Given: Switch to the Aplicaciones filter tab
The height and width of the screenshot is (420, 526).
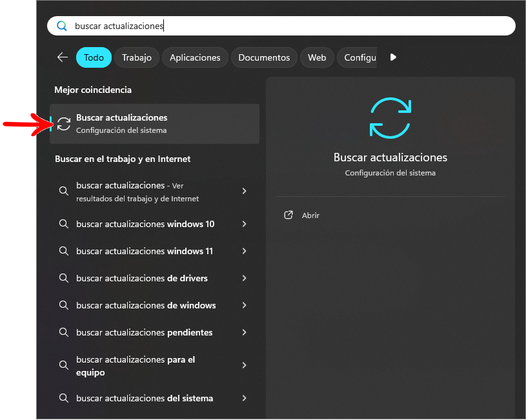Looking at the screenshot, I should [x=195, y=57].
